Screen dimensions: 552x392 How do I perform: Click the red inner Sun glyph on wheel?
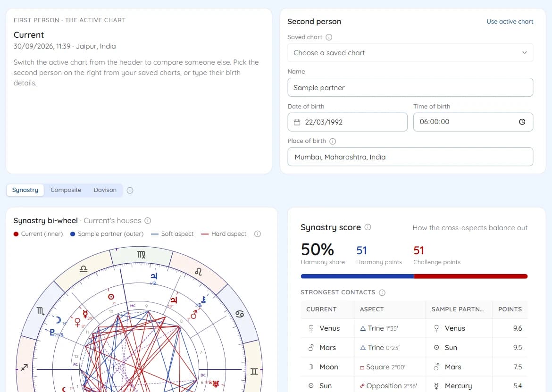[x=111, y=297]
